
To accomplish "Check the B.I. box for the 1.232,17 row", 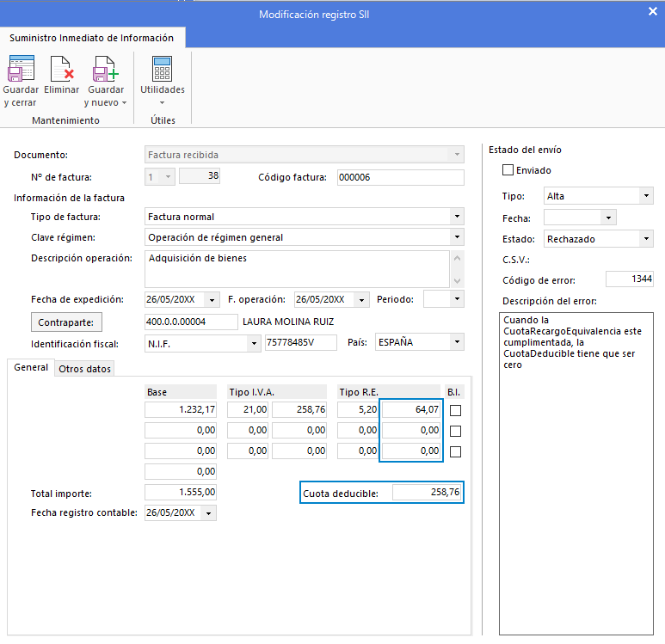I will click(x=455, y=410).
